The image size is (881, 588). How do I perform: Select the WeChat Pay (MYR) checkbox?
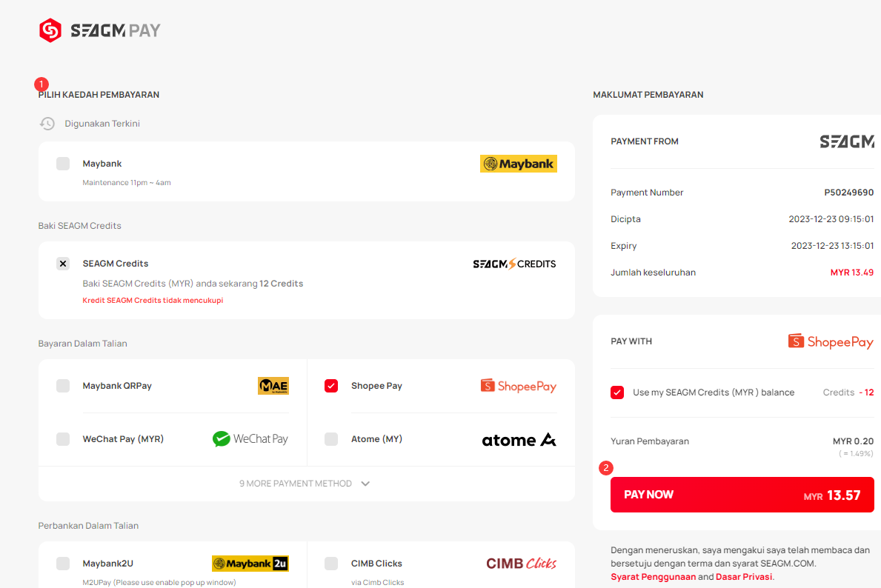(63, 438)
